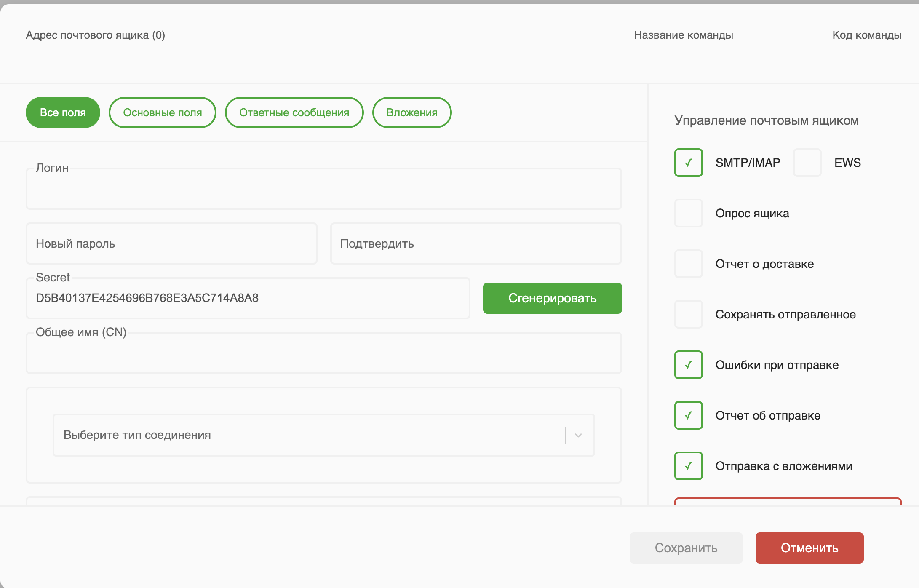
Task: Toggle Сохранять отправленное checkbox
Action: click(688, 314)
